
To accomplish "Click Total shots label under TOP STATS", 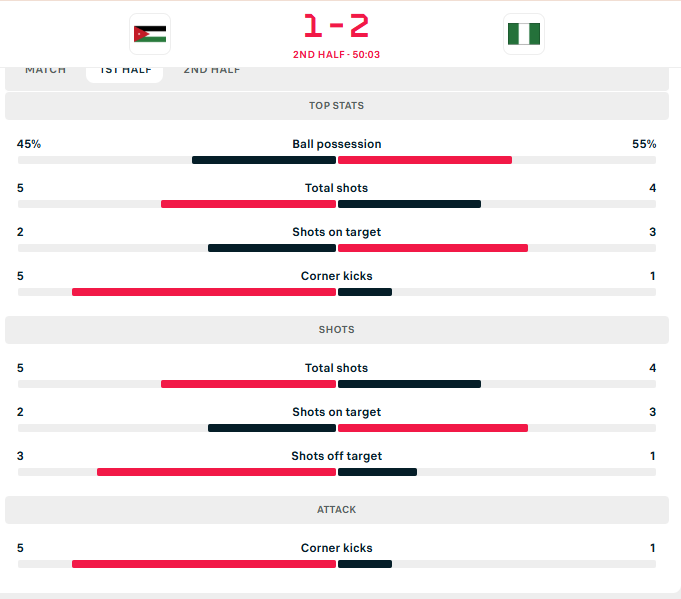I will coord(337,188).
